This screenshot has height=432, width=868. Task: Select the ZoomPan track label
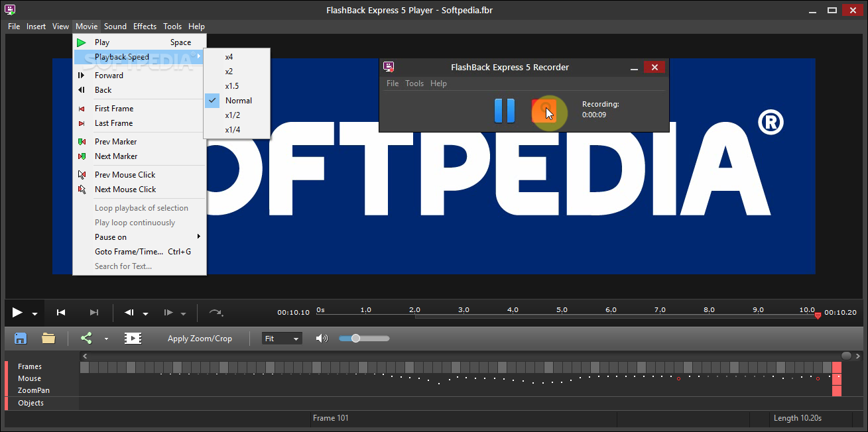pyautogui.click(x=34, y=391)
